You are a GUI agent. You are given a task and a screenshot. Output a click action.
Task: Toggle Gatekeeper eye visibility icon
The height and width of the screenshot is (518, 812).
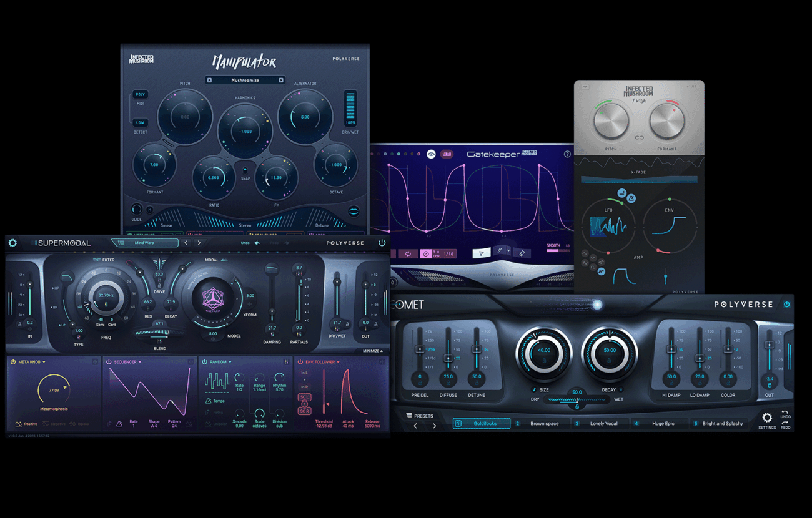pos(431,154)
